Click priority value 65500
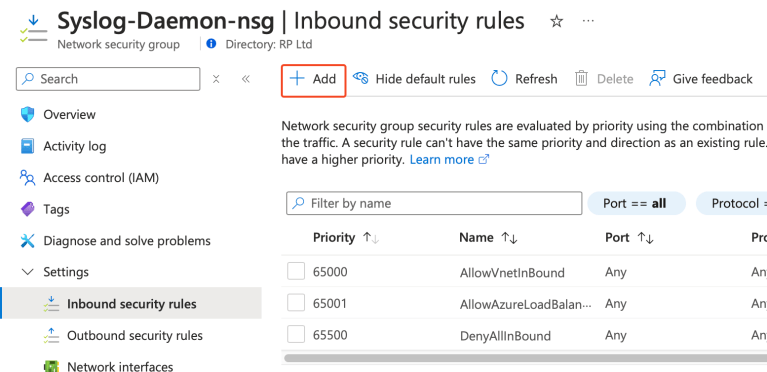The width and height of the screenshot is (767, 372). [330, 335]
